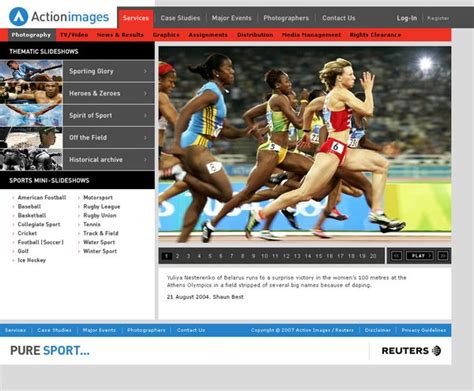
Task: Open Rights Clearance in the submenu
Action: pos(375,35)
